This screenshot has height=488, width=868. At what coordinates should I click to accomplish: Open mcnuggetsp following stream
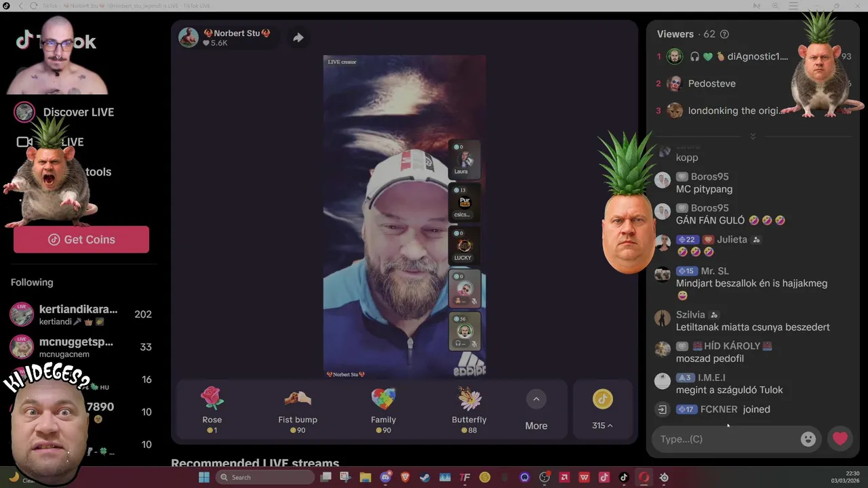click(x=81, y=346)
